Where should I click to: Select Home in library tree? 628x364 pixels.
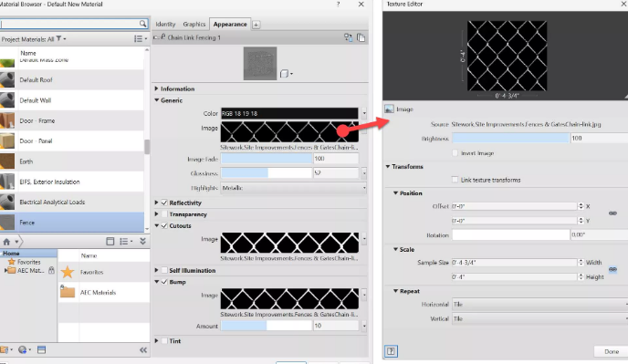click(11, 253)
